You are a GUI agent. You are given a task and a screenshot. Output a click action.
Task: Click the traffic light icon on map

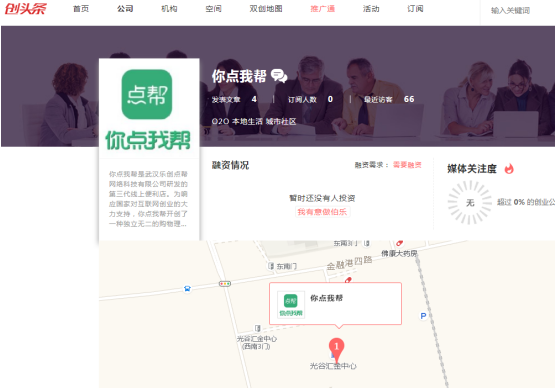coord(225,284)
